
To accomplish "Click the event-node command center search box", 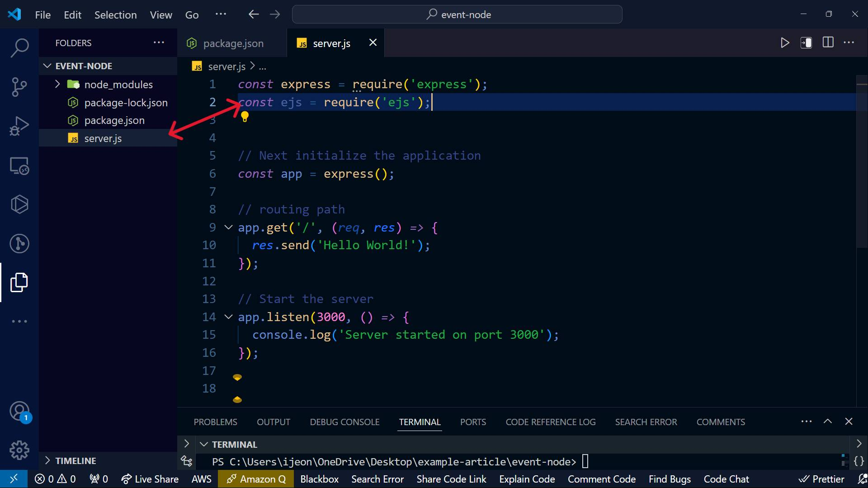I will [x=457, y=14].
